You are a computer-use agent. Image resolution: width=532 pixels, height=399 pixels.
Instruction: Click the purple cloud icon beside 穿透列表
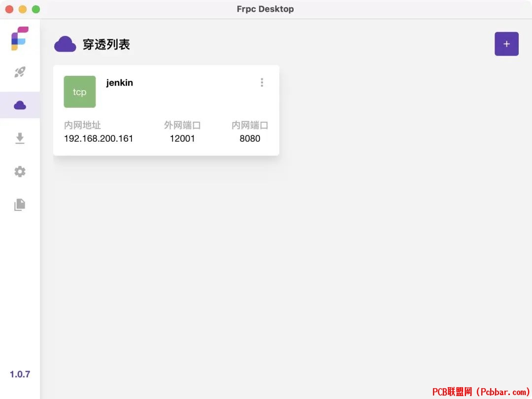65,44
